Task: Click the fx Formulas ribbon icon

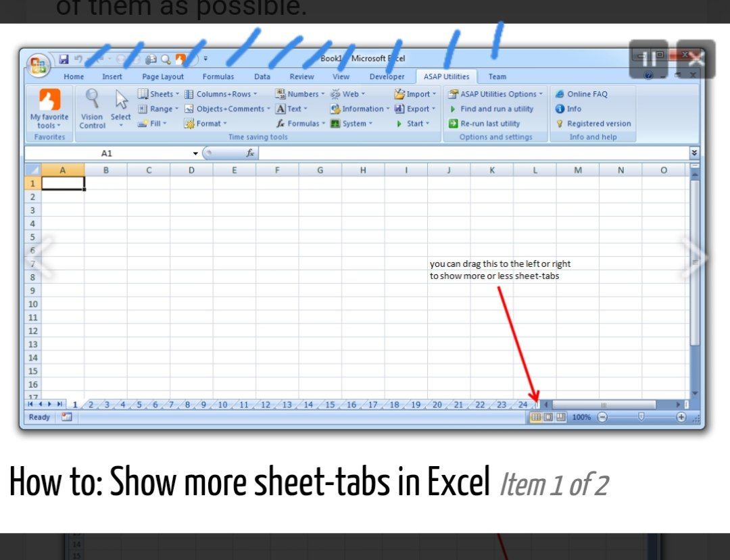Action: (x=281, y=124)
